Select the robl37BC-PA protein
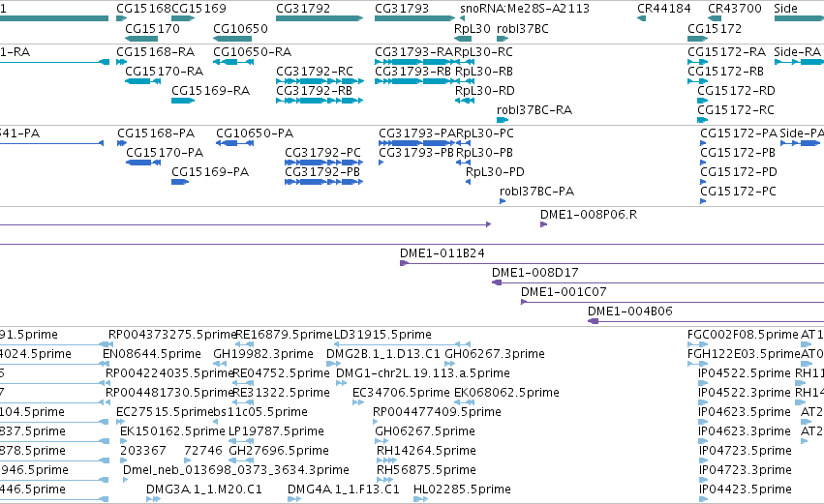Image resolution: width=824 pixels, height=504 pixels. tap(503, 201)
